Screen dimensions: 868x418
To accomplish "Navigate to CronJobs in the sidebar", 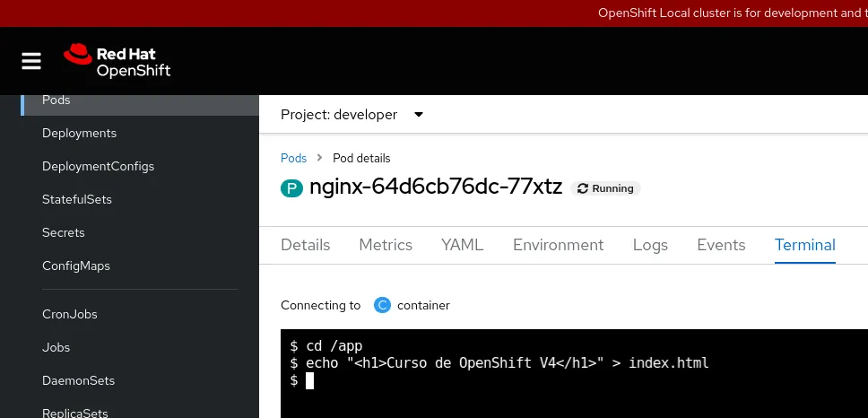I will [x=69, y=314].
